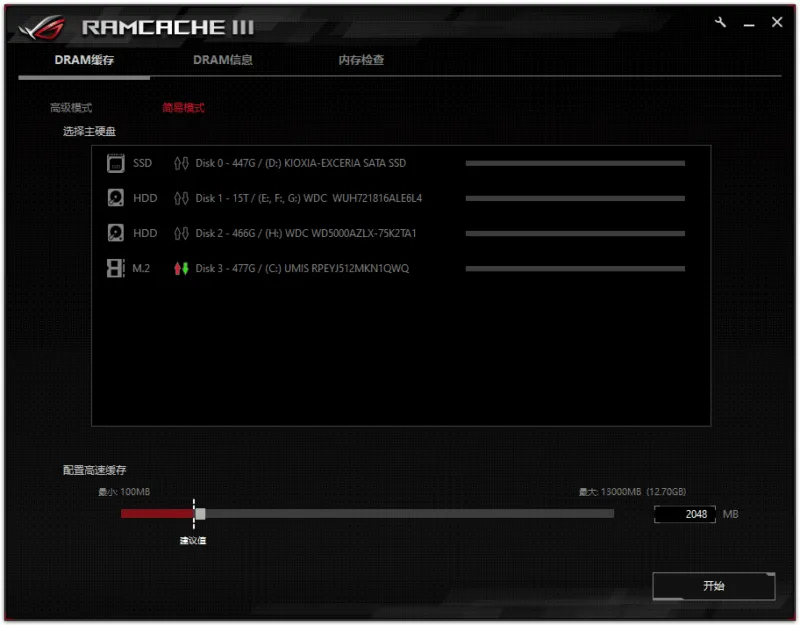The image size is (800, 625).
Task: Switch to the DRAM缓存 tab
Action: tap(84, 60)
